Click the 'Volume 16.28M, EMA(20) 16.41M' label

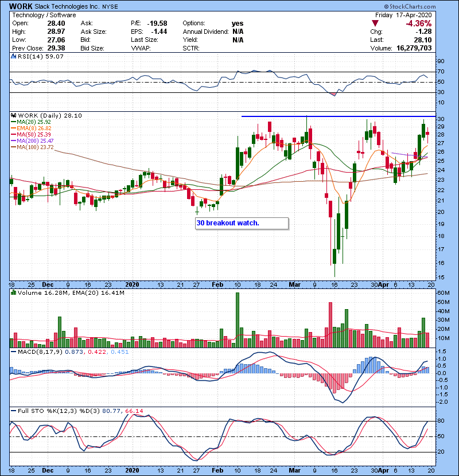click(x=71, y=293)
